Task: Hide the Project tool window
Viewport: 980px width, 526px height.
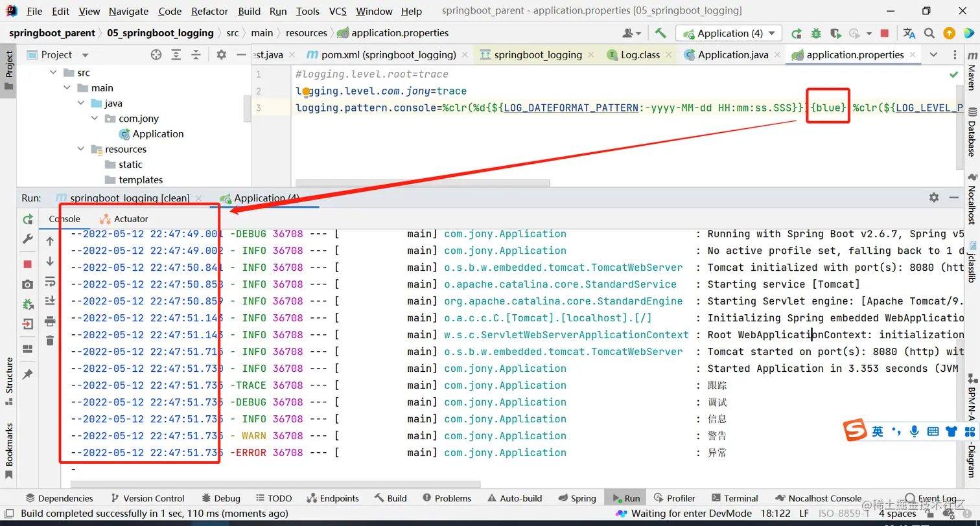Action: click(241, 55)
